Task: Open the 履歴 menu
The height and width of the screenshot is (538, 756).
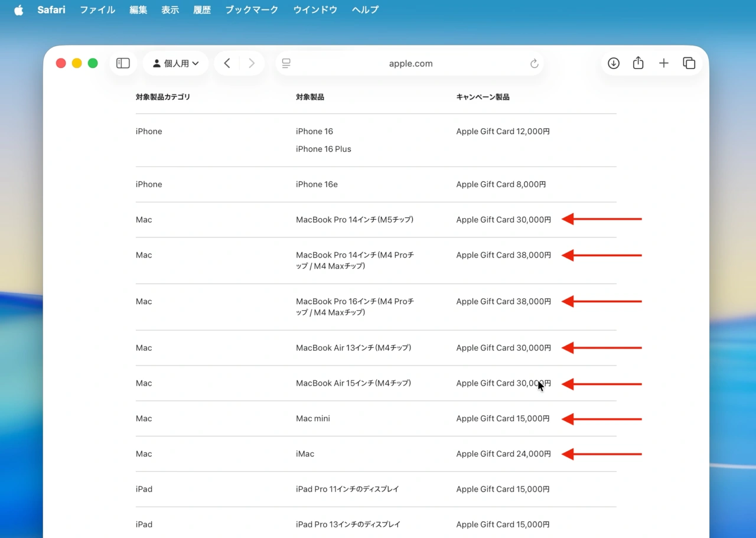Action: point(202,10)
